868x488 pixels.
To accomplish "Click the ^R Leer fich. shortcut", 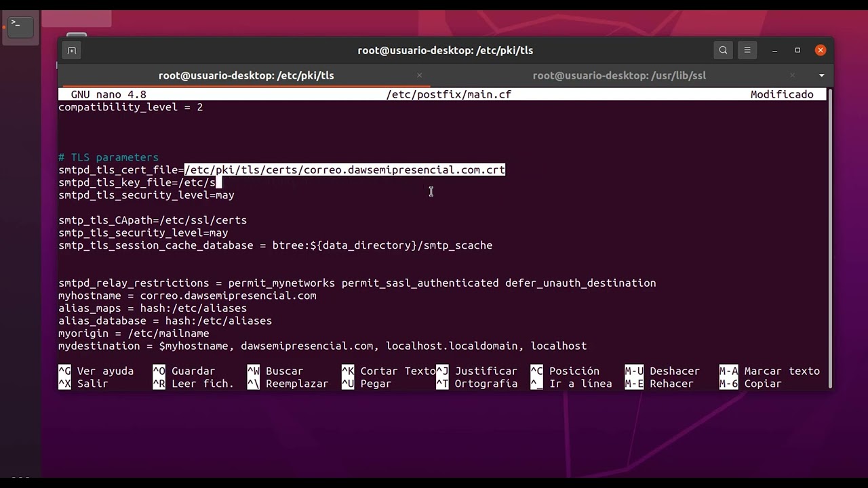I will coord(193,384).
